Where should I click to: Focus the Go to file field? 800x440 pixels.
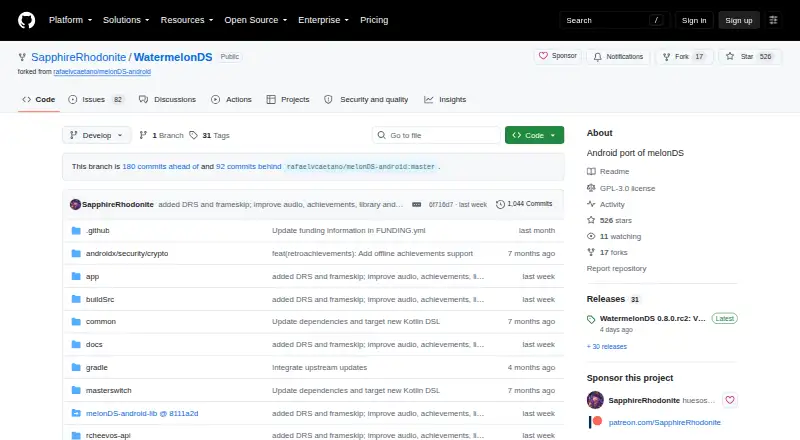point(436,135)
